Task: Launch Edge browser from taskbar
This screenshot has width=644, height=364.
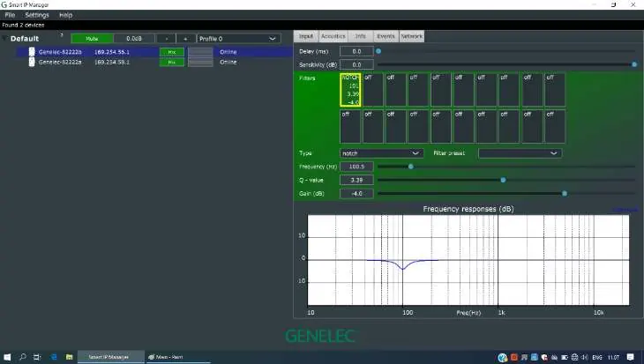Action: click(x=54, y=357)
